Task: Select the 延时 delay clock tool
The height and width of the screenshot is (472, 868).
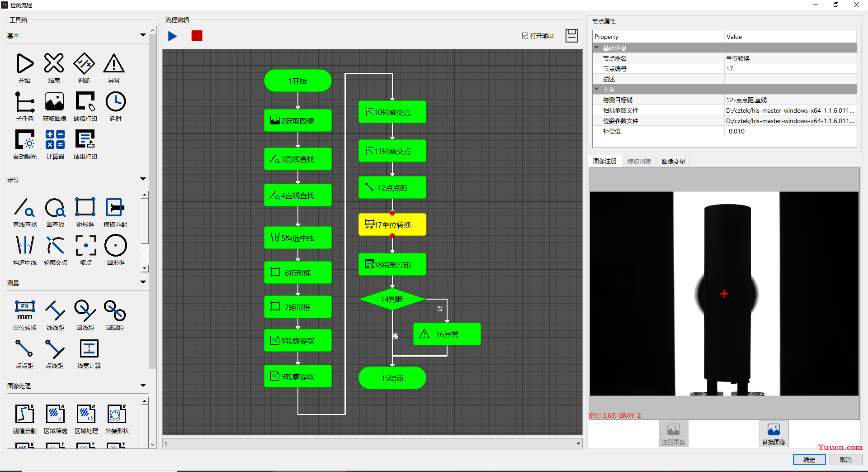Action: [x=116, y=101]
